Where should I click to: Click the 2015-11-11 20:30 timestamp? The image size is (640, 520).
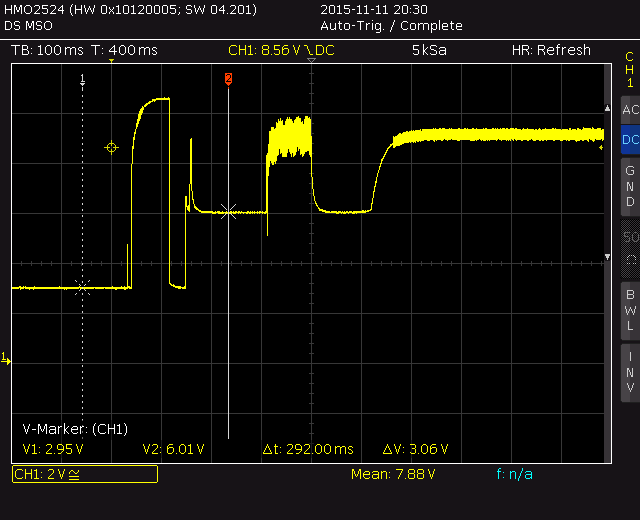tap(374, 9)
